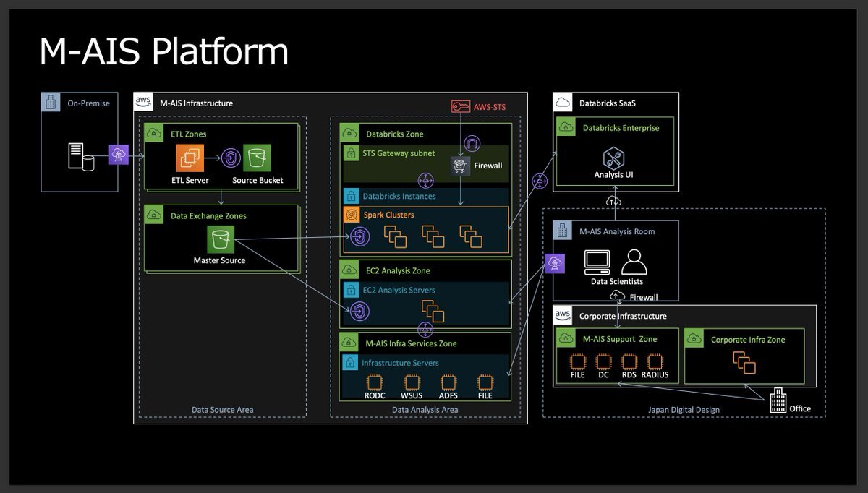
Task: Select the green Source Bucket icon
Action: click(257, 158)
